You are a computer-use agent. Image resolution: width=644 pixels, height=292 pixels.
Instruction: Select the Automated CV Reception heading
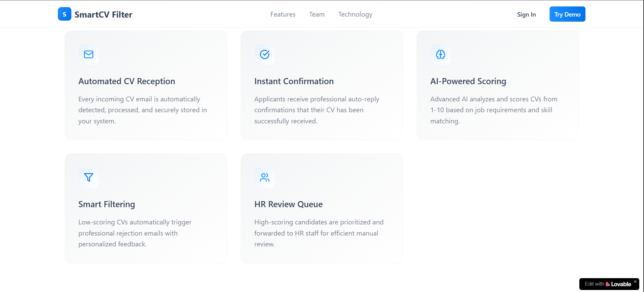[x=127, y=81]
